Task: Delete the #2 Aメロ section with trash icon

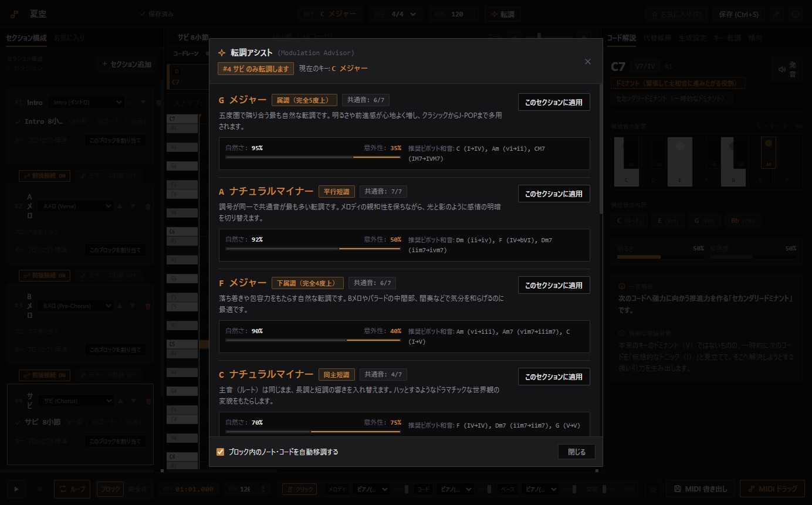Action: (x=148, y=206)
